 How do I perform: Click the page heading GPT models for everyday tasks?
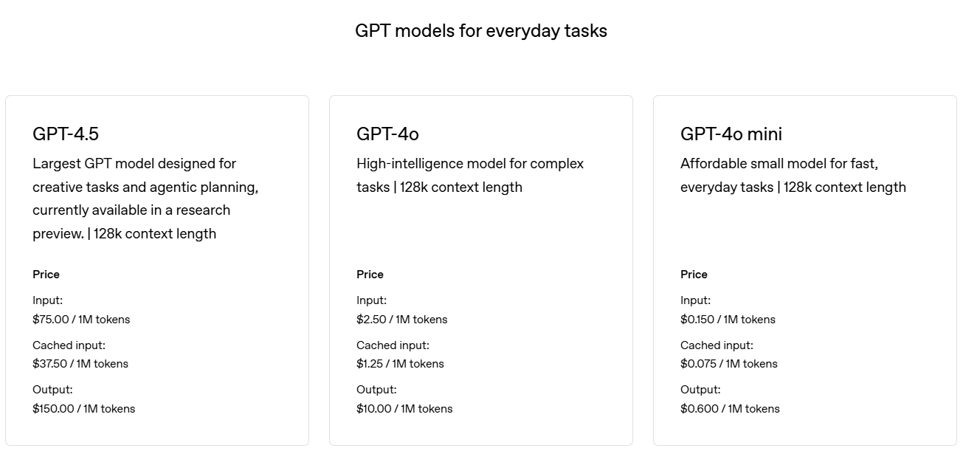click(481, 31)
